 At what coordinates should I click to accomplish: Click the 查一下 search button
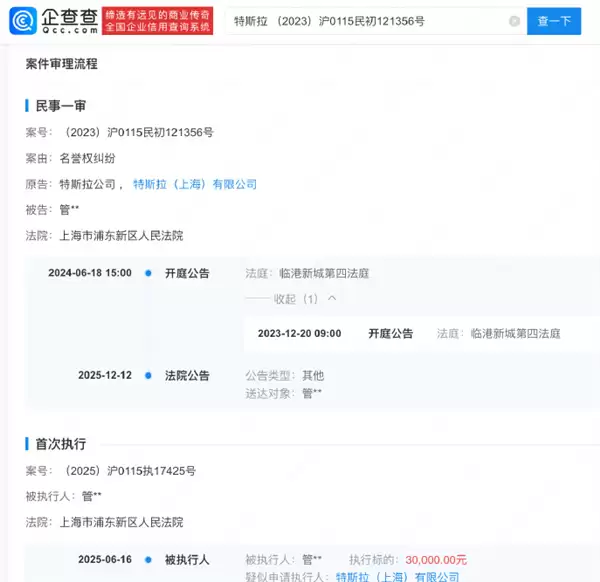pyautogui.click(x=554, y=21)
